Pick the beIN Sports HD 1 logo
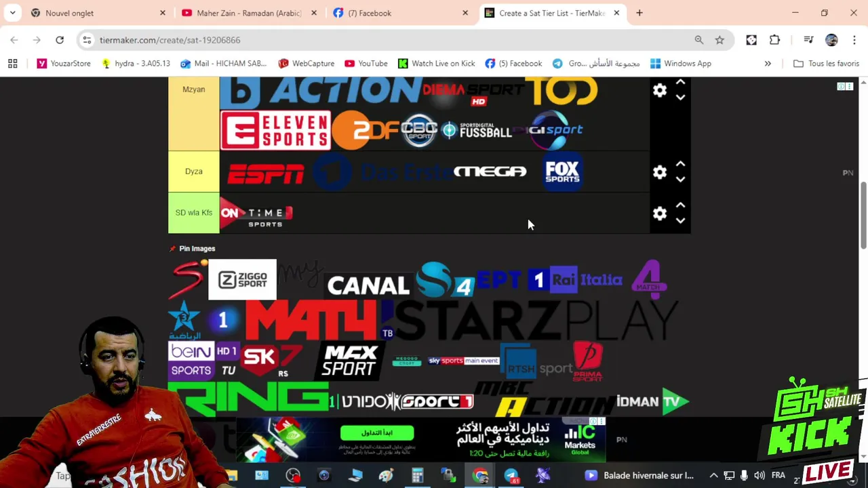This screenshot has width=868, height=488. click(x=203, y=361)
